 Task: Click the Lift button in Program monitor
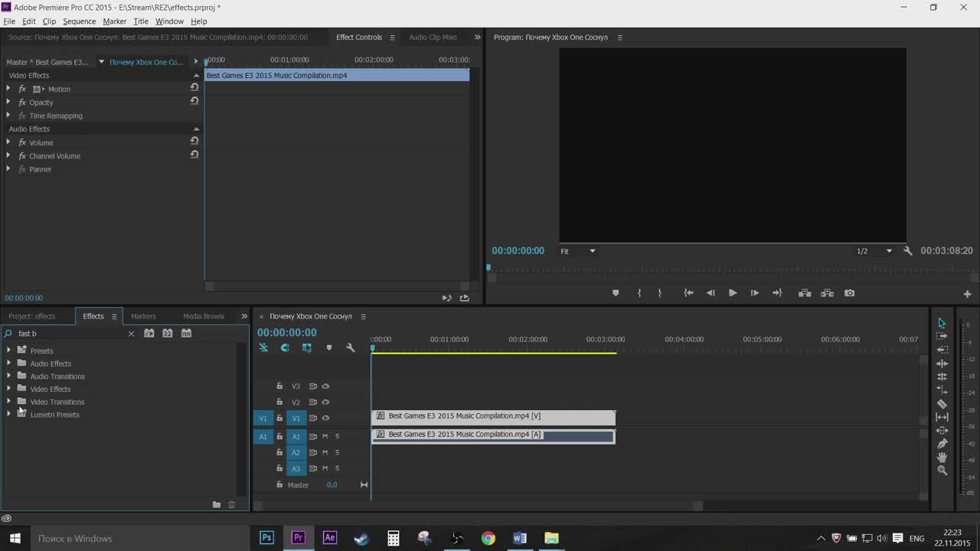click(x=805, y=293)
